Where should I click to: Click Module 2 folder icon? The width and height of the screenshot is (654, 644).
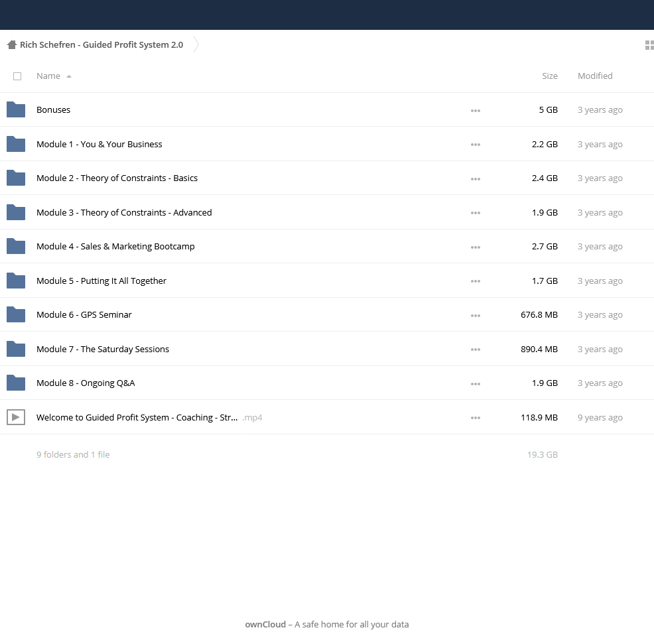(16, 178)
